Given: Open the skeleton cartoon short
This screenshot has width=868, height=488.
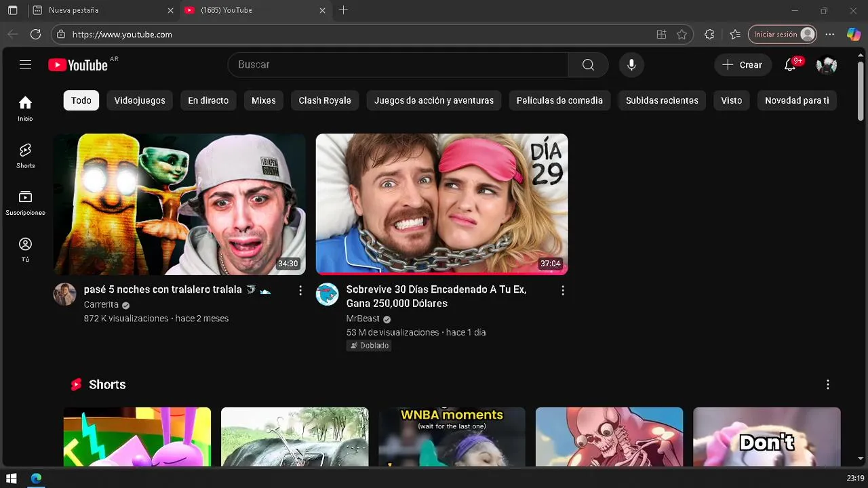Looking at the screenshot, I should [x=609, y=436].
